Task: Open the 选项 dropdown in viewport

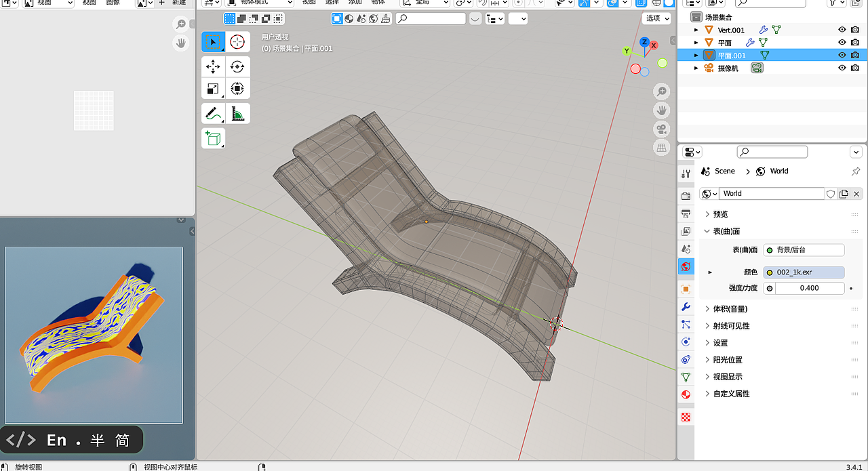Action: [x=657, y=18]
